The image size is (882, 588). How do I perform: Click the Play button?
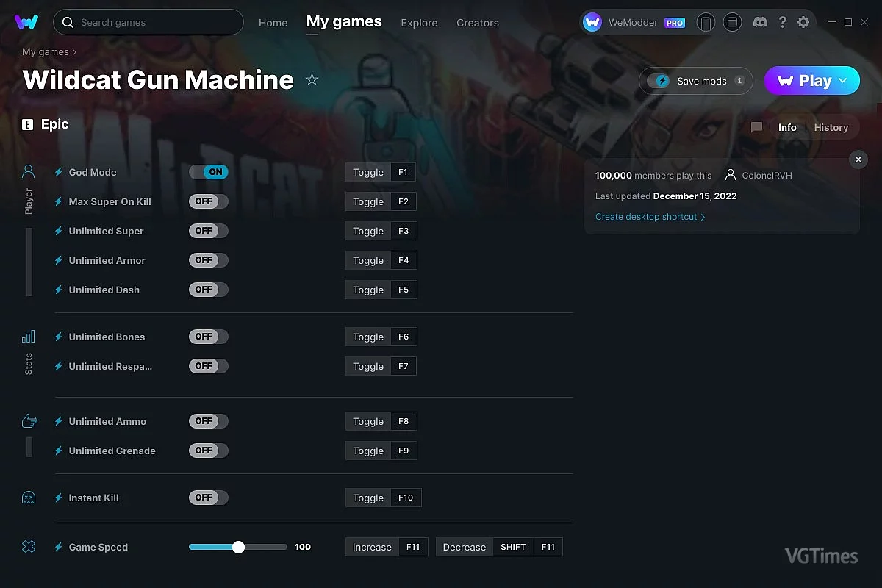[x=812, y=81]
